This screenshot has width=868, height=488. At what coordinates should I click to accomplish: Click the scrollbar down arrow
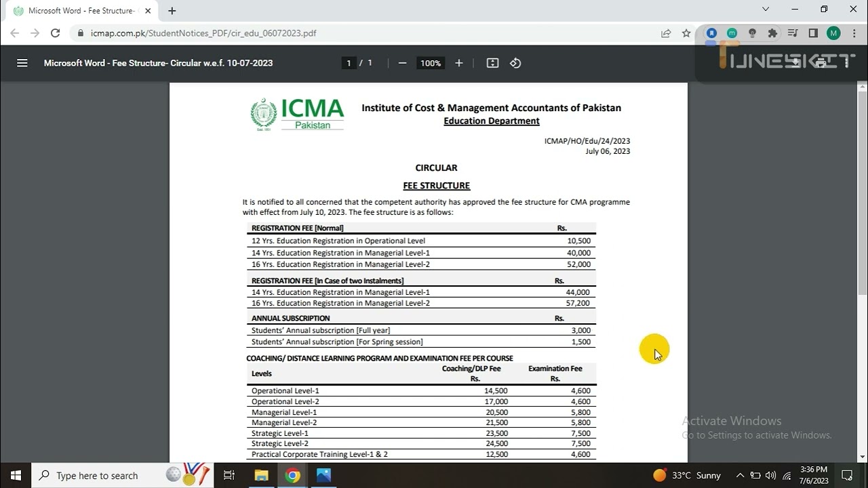pos(862,457)
